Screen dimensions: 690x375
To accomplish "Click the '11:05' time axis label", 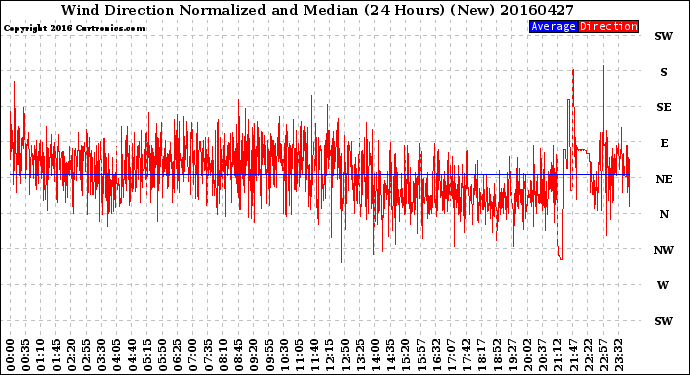I will coord(299,355).
